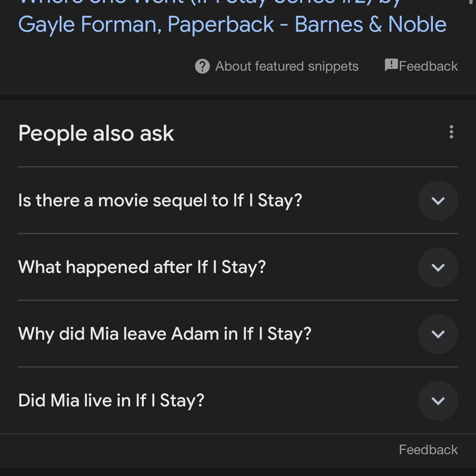Screen dimensions: 476x476
Task: Open 'About featured snippets' text link
Action: coord(287,66)
